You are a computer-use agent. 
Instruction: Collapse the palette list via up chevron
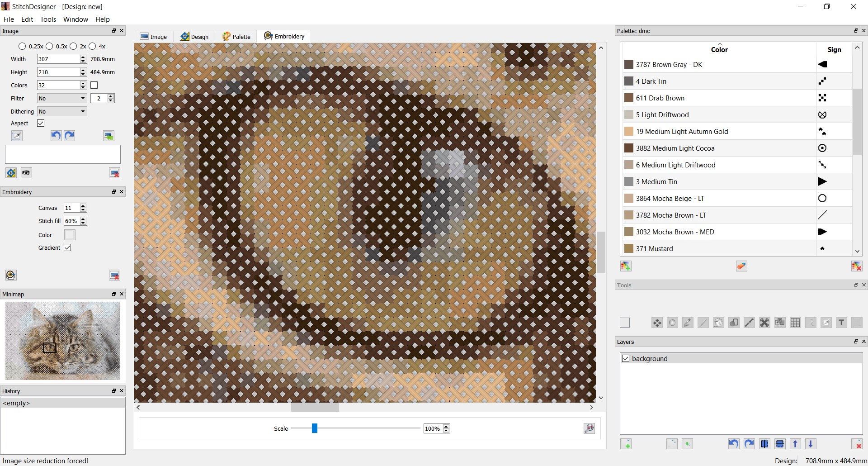pos(857,47)
